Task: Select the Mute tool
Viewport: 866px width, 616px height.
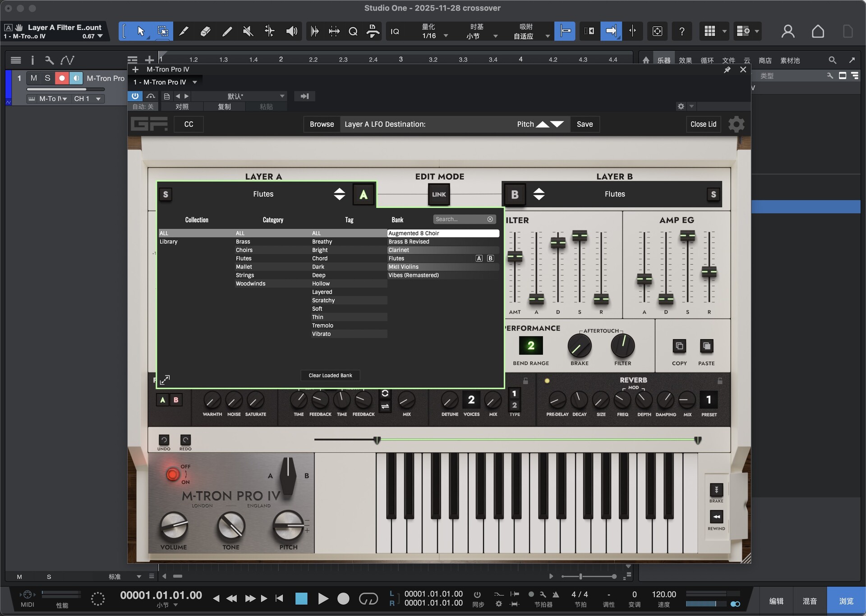Action: pos(247,31)
